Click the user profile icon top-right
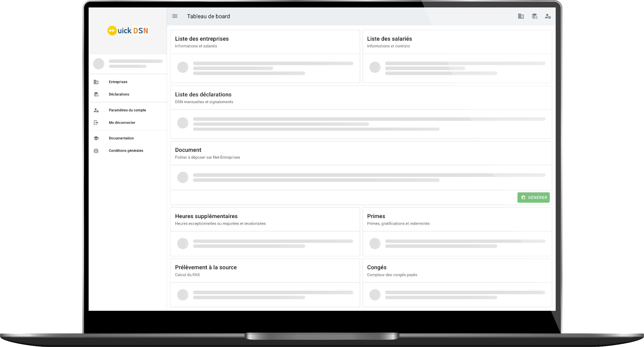 (x=547, y=16)
